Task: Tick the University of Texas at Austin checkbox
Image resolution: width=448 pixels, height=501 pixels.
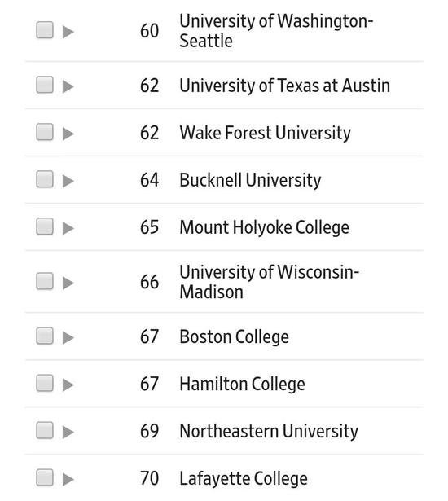Action: pos(45,85)
